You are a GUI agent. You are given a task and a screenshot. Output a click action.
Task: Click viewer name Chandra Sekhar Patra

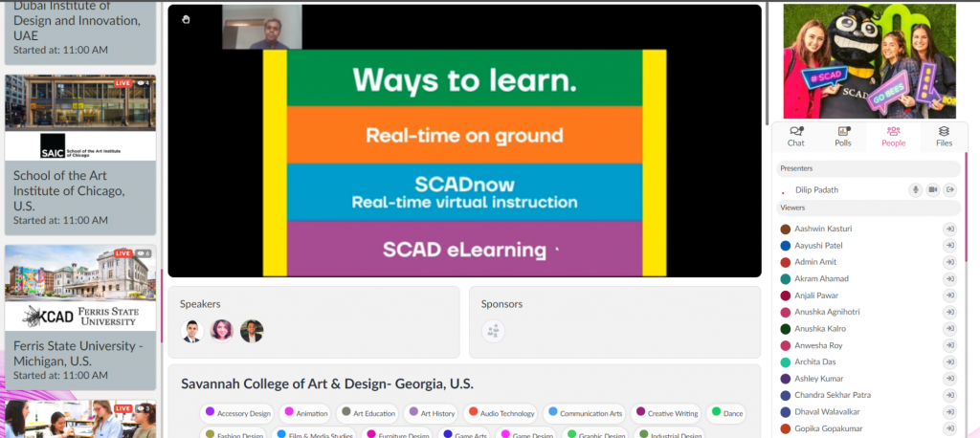click(x=833, y=395)
